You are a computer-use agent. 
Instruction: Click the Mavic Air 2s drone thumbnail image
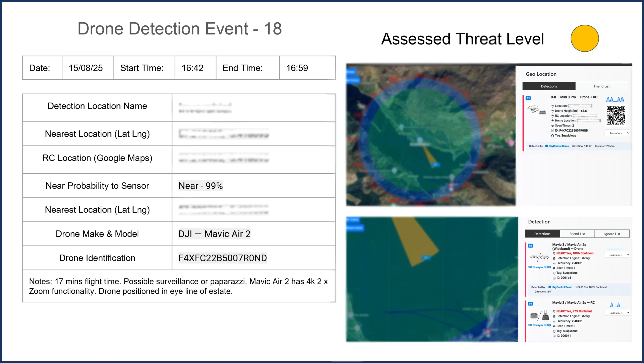point(539,257)
